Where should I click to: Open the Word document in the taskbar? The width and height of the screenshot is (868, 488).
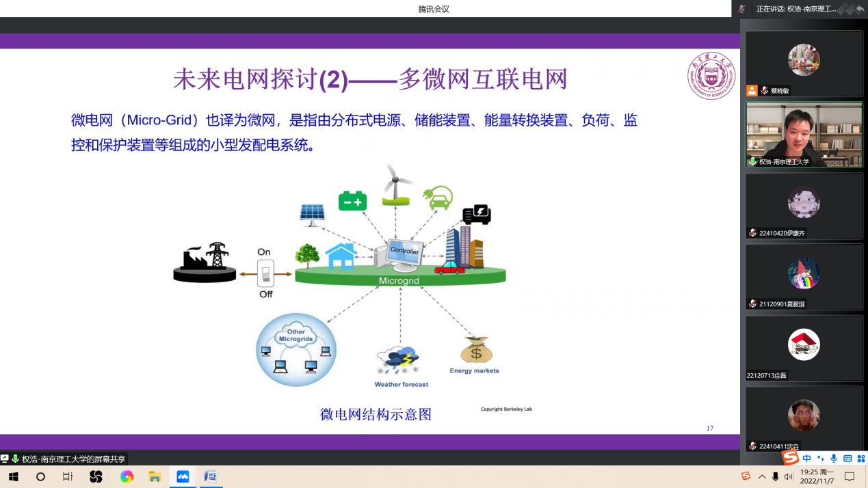point(211,476)
